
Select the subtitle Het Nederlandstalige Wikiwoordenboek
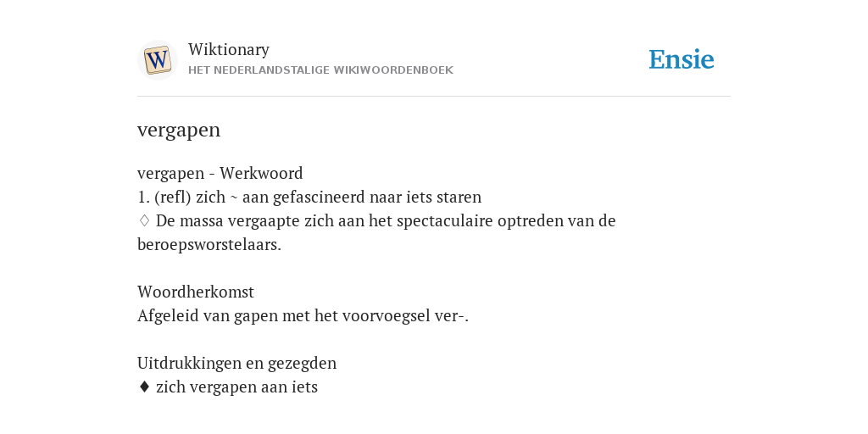pyautogui.click(x=320, y=70)
